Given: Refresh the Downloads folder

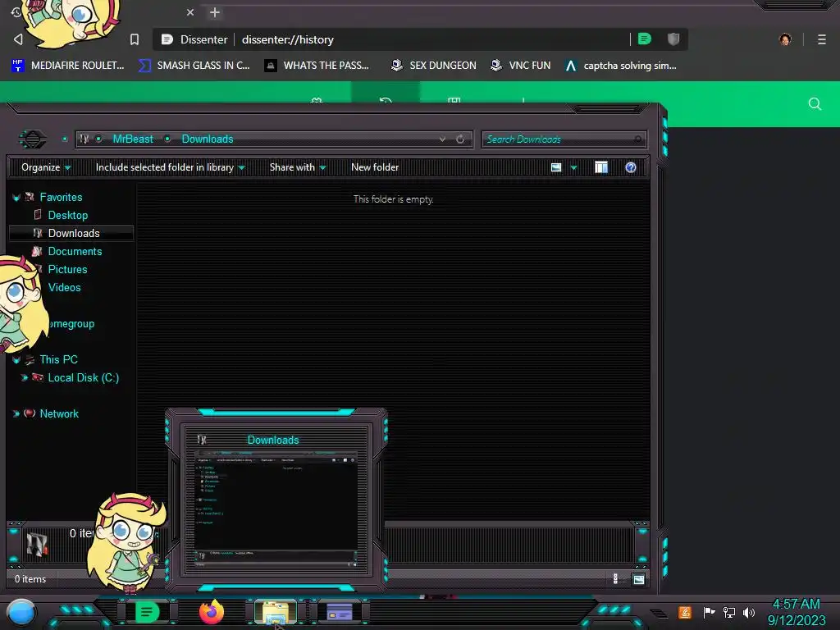Looking at the screenshot, I should (x=460, y=139).
